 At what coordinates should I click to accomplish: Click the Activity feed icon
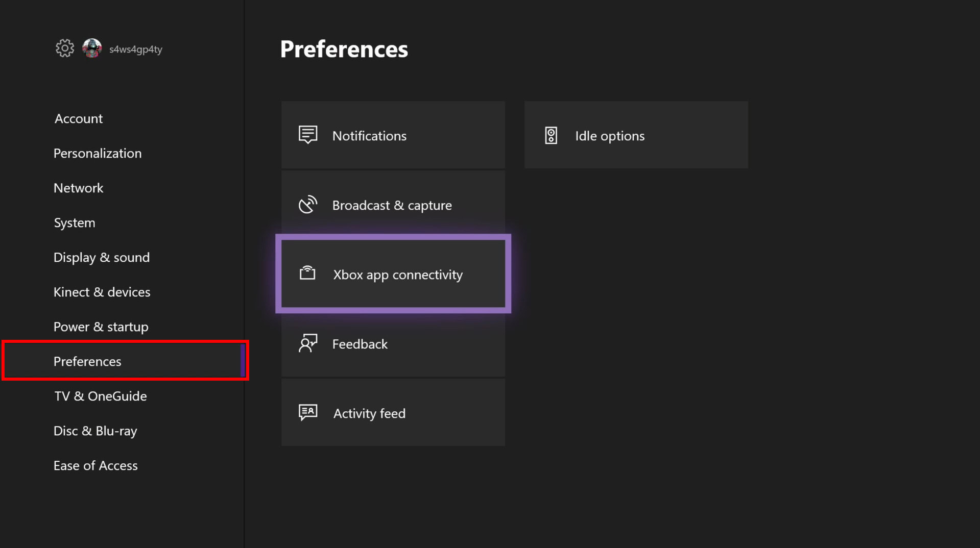[x=308, y=412]
